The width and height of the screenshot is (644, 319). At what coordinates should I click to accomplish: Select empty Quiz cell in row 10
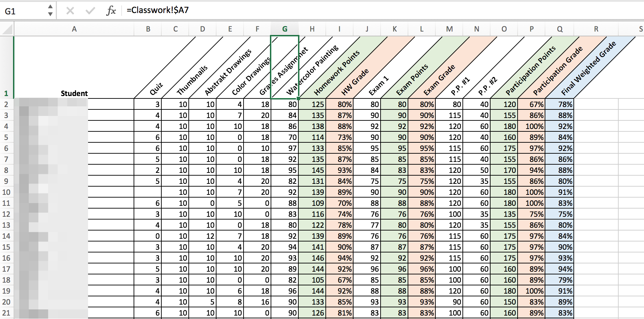[148, 192]
